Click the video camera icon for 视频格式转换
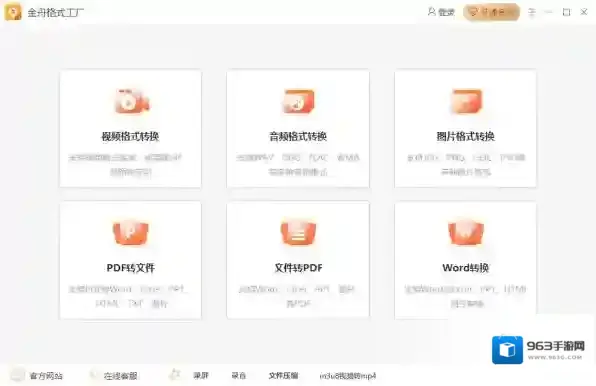 pos(131,101)
